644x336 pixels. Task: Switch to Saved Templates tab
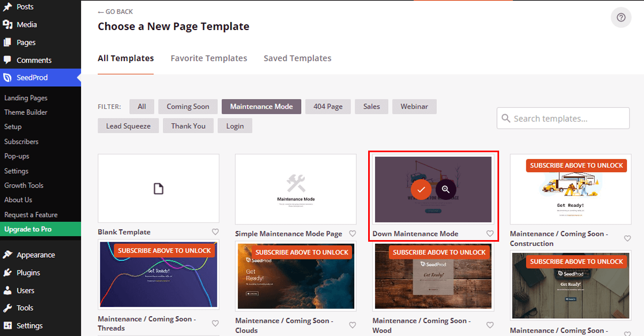(x=297, y=58)
